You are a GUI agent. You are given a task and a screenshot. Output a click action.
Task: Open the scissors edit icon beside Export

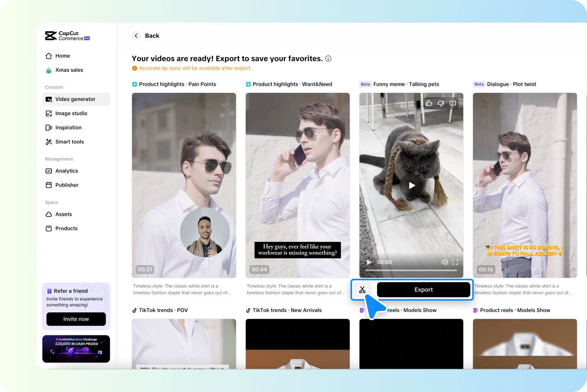point(363,289)
